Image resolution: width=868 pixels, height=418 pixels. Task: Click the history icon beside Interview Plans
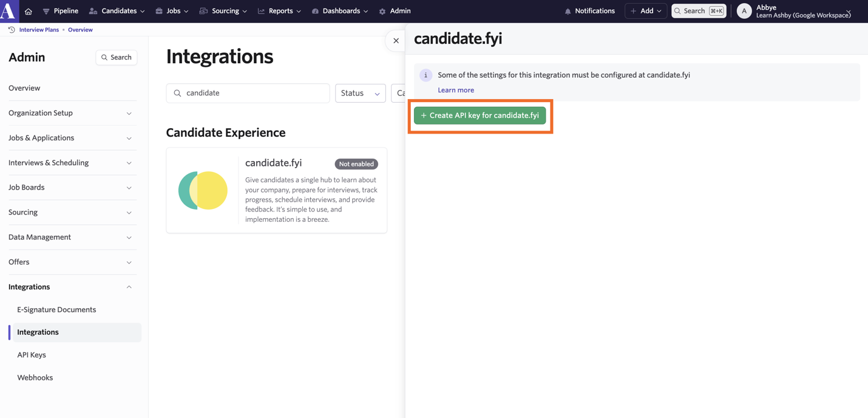[12, 30]
